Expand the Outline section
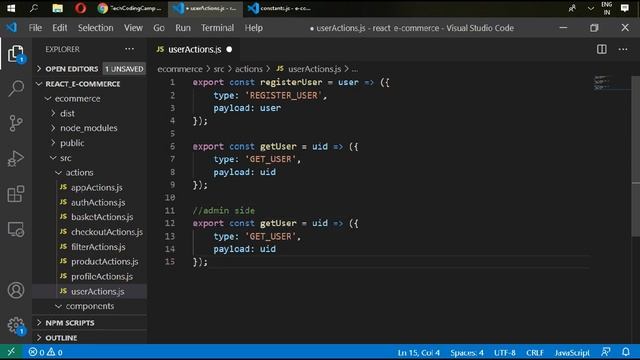The width and height of the screenshot is (640, 360). (x=61, y=338)
